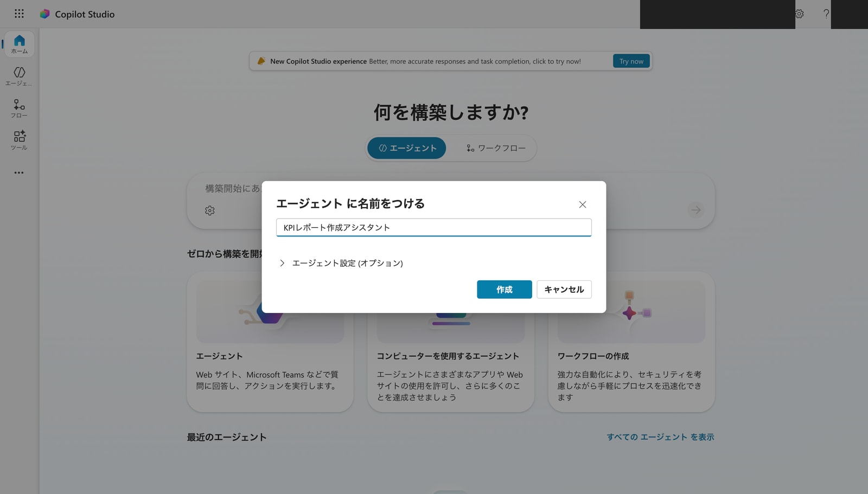Click the キャンセル button
The height and width of the screenshot is (494, 868).
coord(564,290)
